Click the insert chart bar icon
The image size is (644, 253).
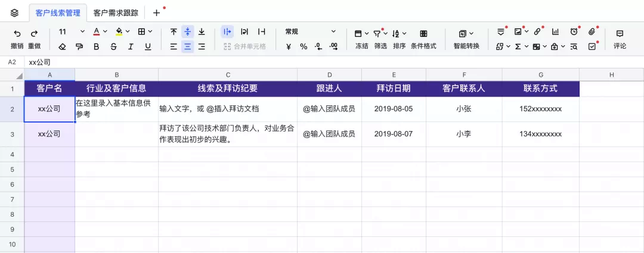click(x=555, y=32)
